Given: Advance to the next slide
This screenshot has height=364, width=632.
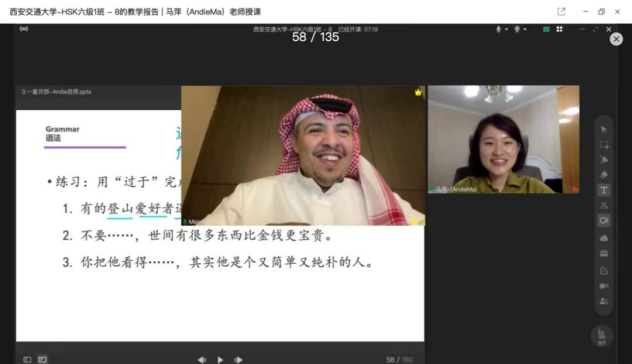Looking at the screenshot, I should (x=238, y=360).
